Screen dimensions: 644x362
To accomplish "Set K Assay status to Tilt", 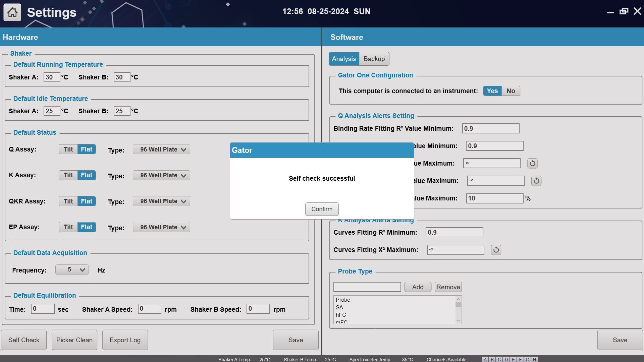I will [x=68, y=175].
